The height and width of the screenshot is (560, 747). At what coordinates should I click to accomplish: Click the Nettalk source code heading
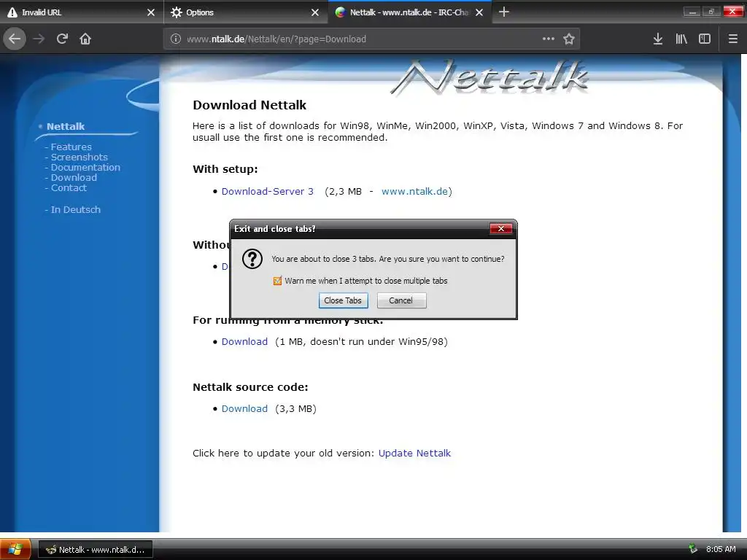250,387
